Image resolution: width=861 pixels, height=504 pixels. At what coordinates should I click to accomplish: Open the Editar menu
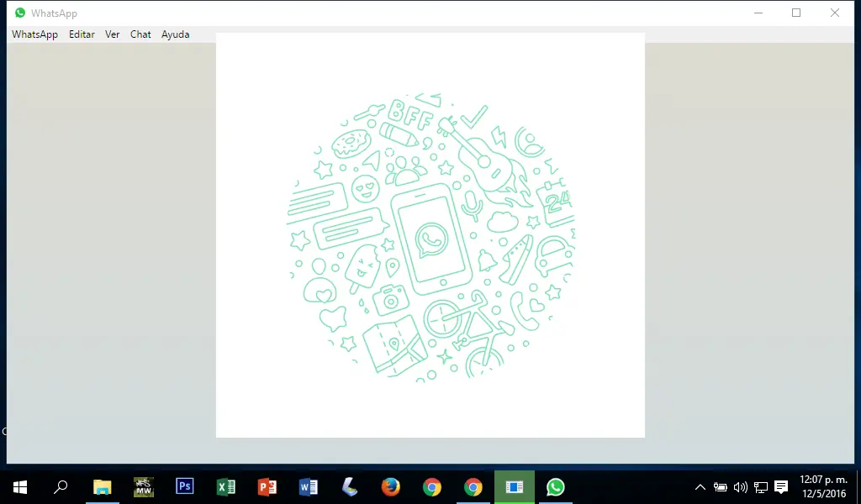(x=82, y=34)
